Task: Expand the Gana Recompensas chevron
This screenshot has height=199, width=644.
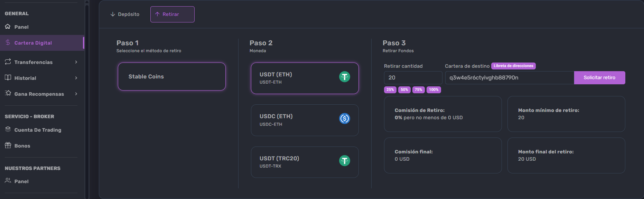Action: pyautogui.click(x=76, y=94)
